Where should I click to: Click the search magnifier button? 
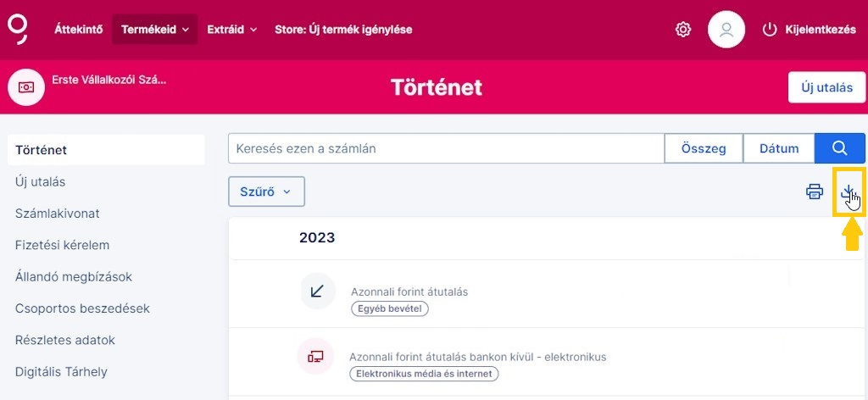tap(840, 148)
